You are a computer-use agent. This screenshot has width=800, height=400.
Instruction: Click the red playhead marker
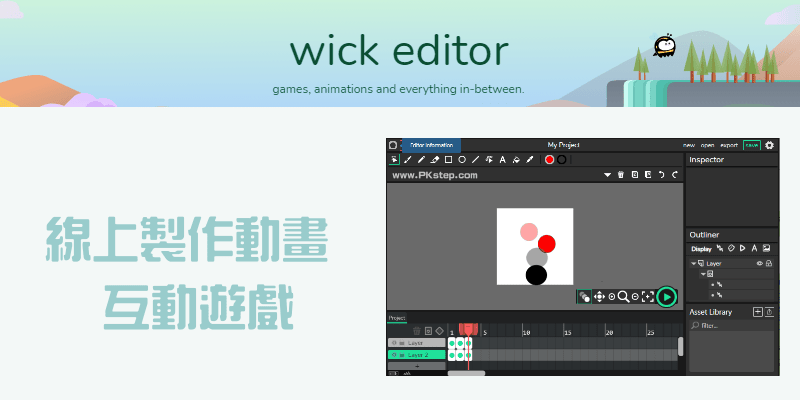pos(468,329)
